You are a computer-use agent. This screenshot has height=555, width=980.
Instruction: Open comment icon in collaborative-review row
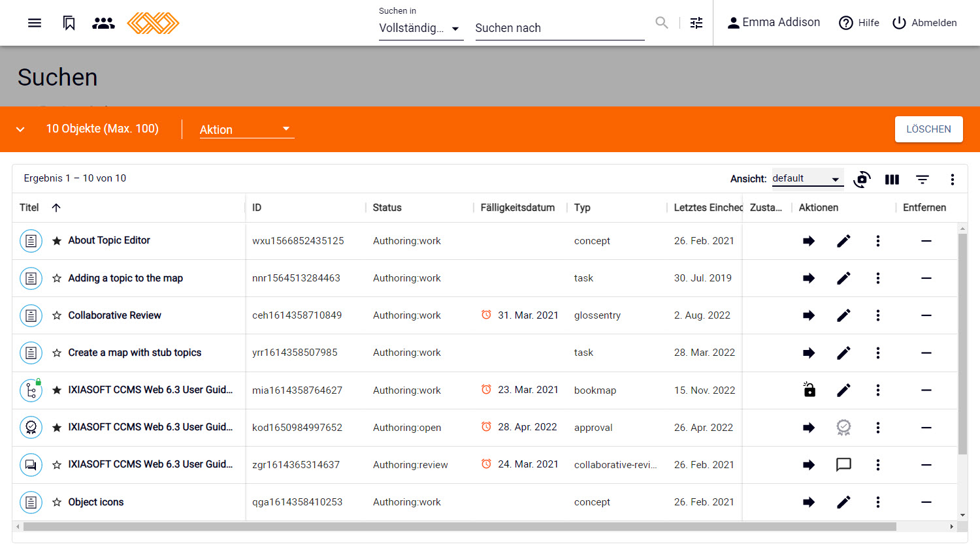tap(843, 465)
